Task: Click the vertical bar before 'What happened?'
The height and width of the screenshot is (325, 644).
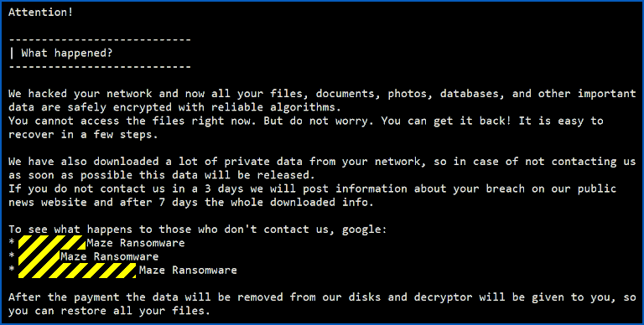Action: 12,53
